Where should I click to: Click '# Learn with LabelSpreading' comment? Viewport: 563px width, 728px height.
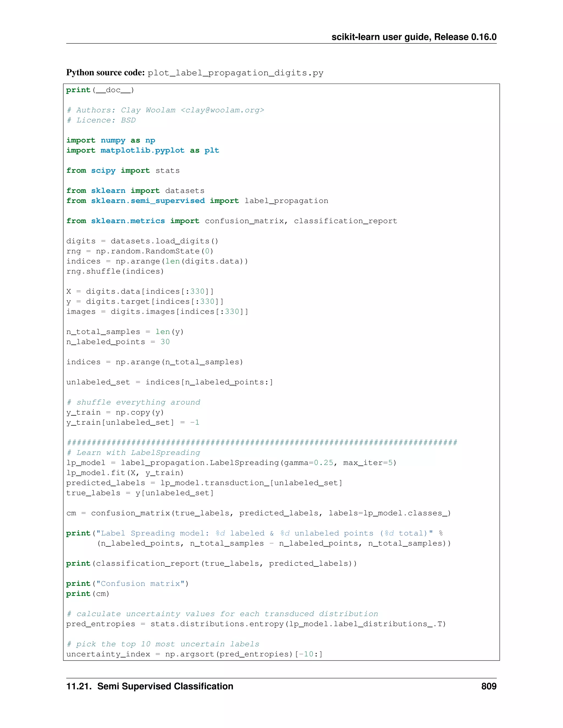pyautogui.click(x=133, y=453)
